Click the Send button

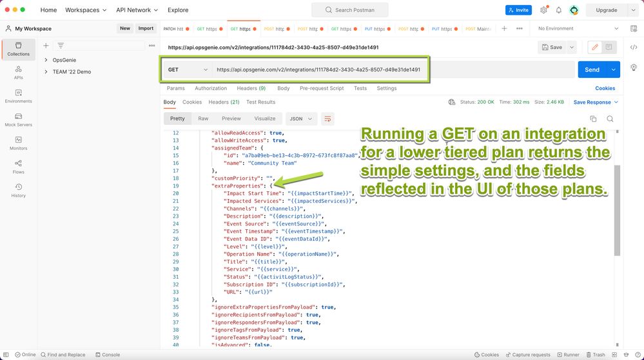[x=592, y=70]
